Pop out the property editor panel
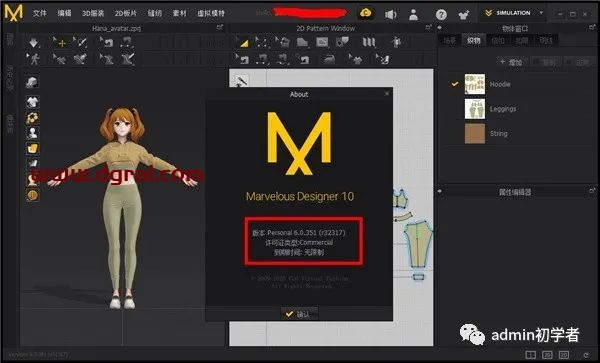The height and width of the screenshot is (363, 600). 592,190
